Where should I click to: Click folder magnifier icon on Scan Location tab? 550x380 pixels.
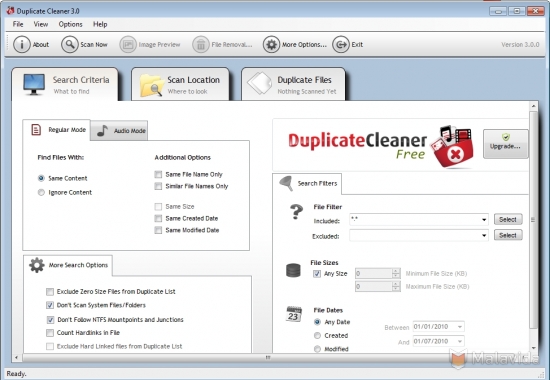[152, 85]
